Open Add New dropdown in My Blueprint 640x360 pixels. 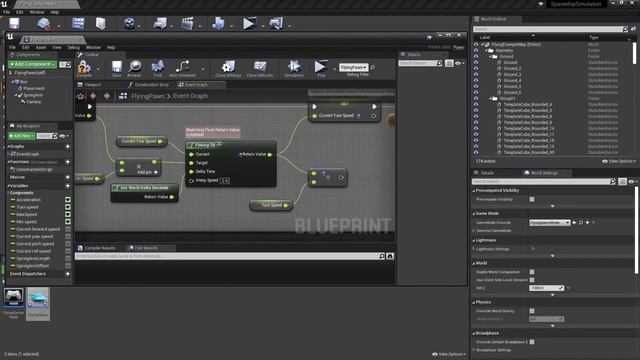[22, 136]
